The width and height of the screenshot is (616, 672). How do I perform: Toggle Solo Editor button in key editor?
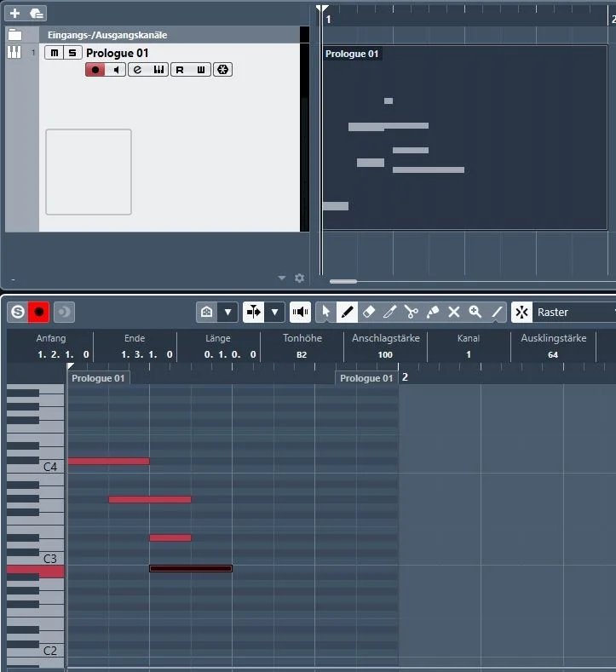[18, 312]
